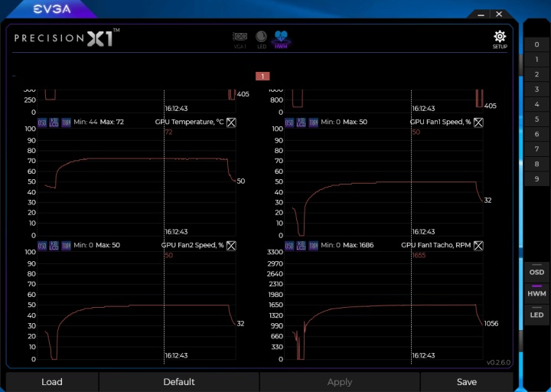Select profile slot 3

[x=536, y=90]
